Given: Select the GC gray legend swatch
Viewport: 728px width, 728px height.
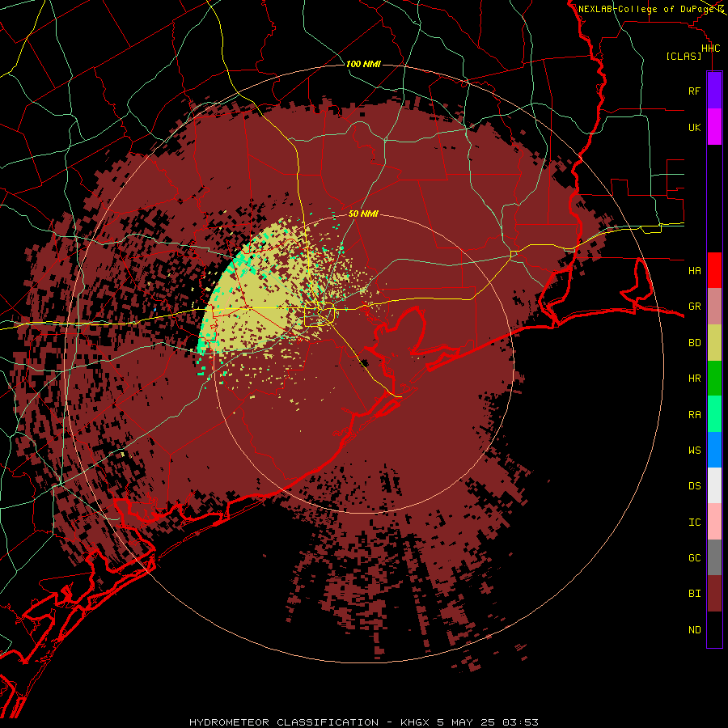Looking at the screenshot, I should click(714, 557).
